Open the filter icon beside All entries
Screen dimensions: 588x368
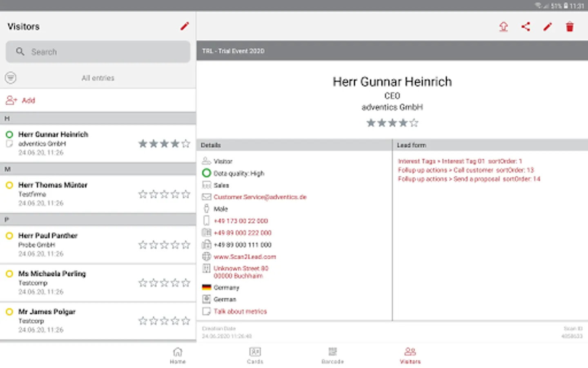tap(11, 78)
